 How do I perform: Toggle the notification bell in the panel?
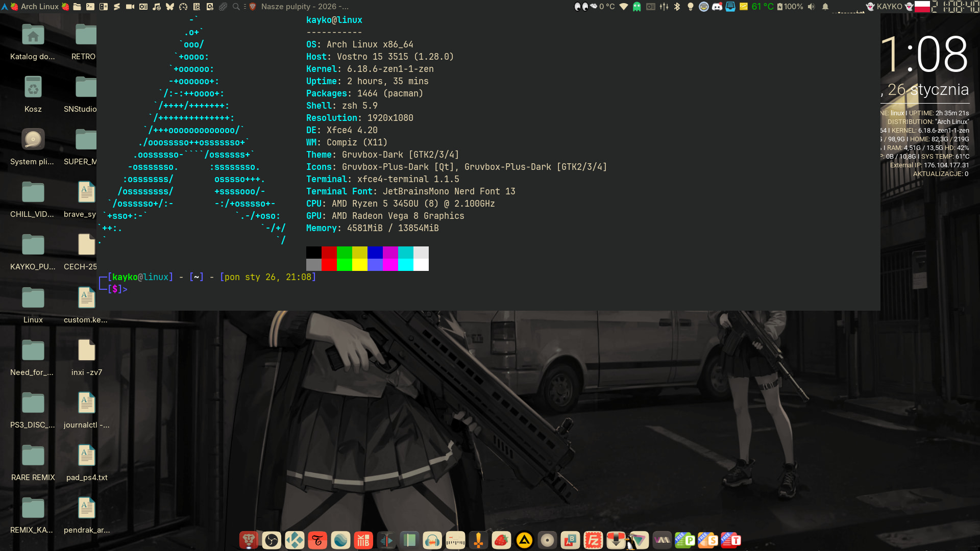pyautogui.click(x=825, y=7)
